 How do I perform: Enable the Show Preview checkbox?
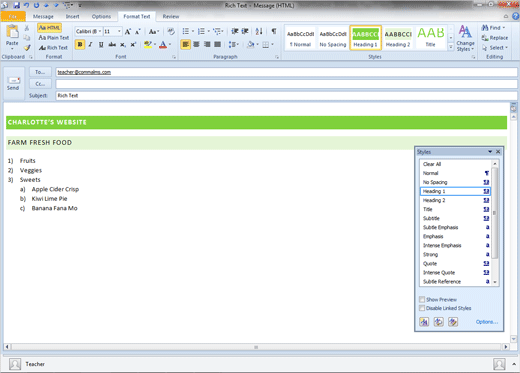point(422,299)
